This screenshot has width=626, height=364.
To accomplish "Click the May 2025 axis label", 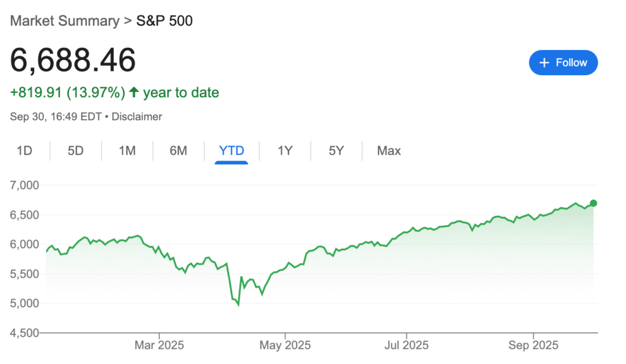I will click(285, 345).
